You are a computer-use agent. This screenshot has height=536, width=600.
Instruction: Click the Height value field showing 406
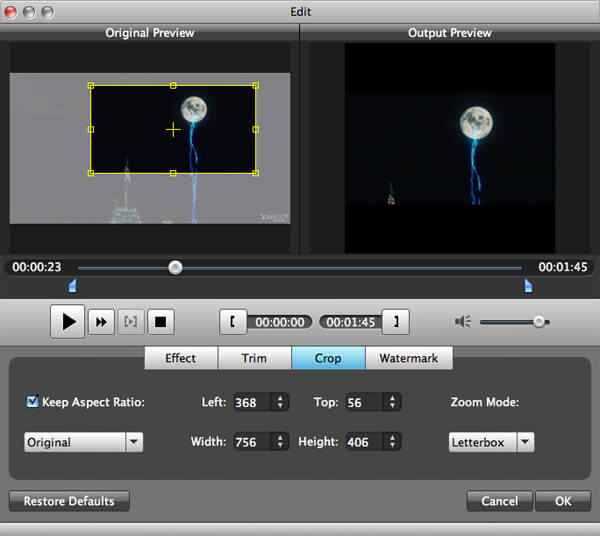pyautogui.click(x=364, y=442)
